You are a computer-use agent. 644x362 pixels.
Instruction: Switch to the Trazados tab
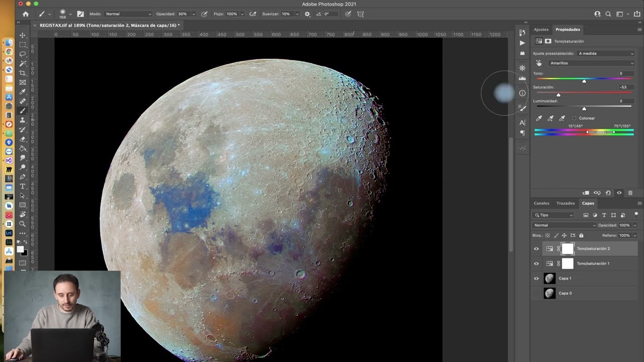566,203
